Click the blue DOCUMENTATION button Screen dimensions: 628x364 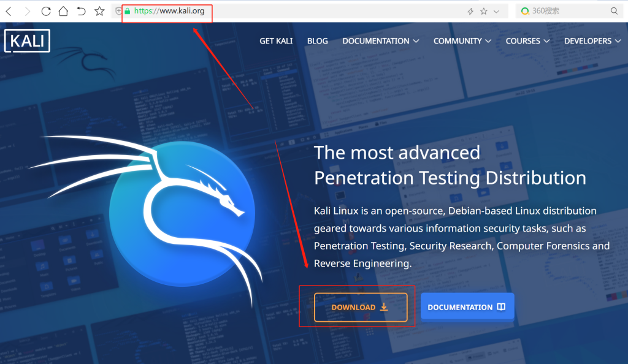467,307
